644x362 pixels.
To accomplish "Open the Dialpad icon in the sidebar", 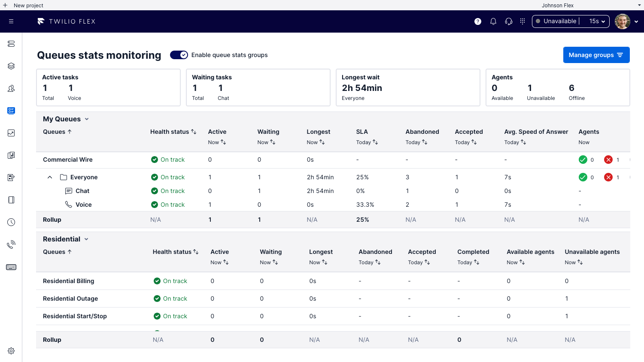I will [x=11, y=267].
